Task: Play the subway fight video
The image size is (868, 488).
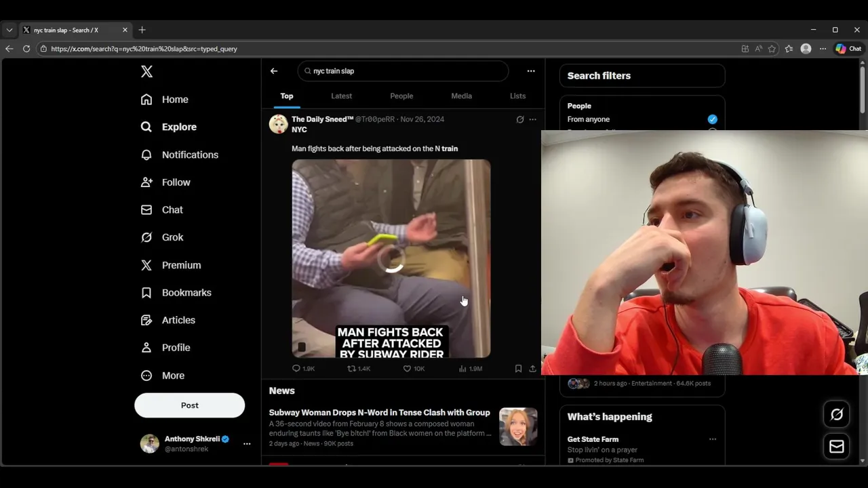Action: click(x=391, y=258)
